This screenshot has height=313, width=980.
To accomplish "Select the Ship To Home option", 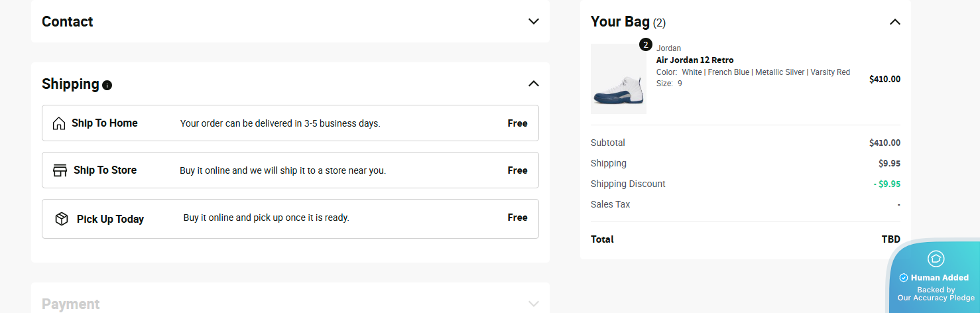I will click(x=290, y=123).
